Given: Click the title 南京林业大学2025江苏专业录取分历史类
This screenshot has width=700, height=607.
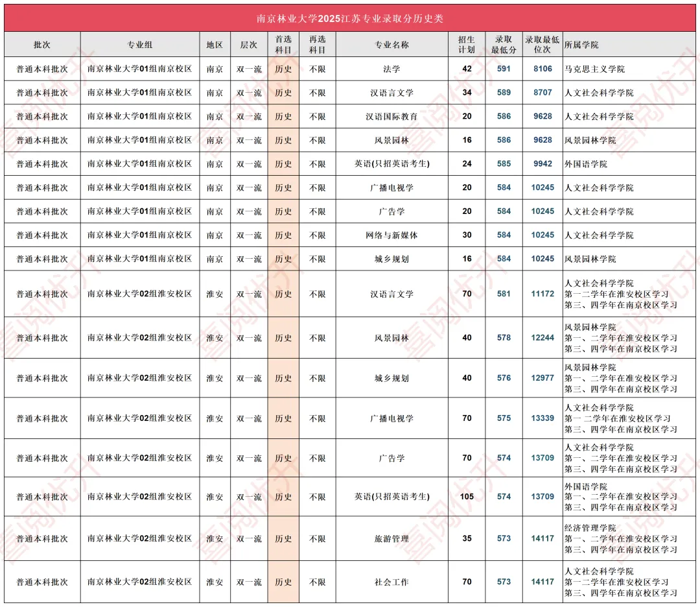Looking at the screenshot, I should pyautogui.click(x=350, y=18).
